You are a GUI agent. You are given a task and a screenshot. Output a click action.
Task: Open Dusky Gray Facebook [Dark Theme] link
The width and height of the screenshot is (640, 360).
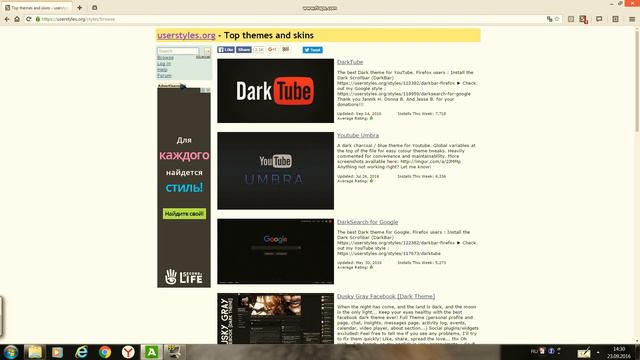pyautogui.click(x=386, y=296)
